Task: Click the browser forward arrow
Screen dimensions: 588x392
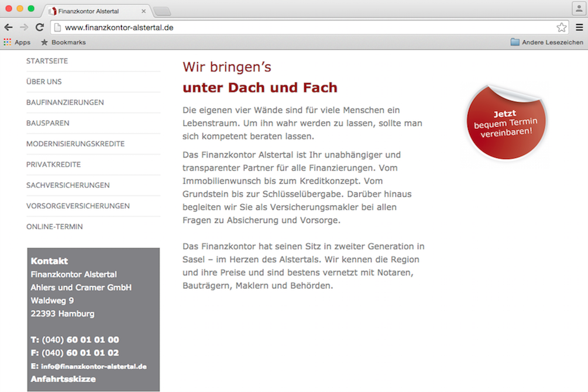Action: tap(24, 27)
